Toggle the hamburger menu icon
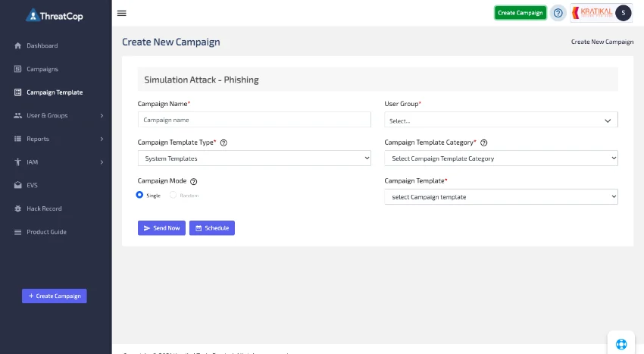The width and height of the screenshot is (644, 354). click(x=121, y=13)
